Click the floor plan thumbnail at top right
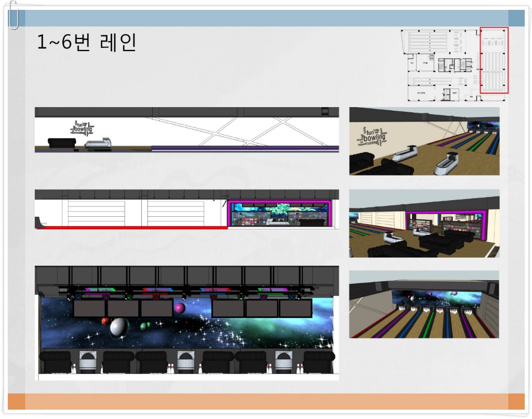 click(x=455, y=64)
